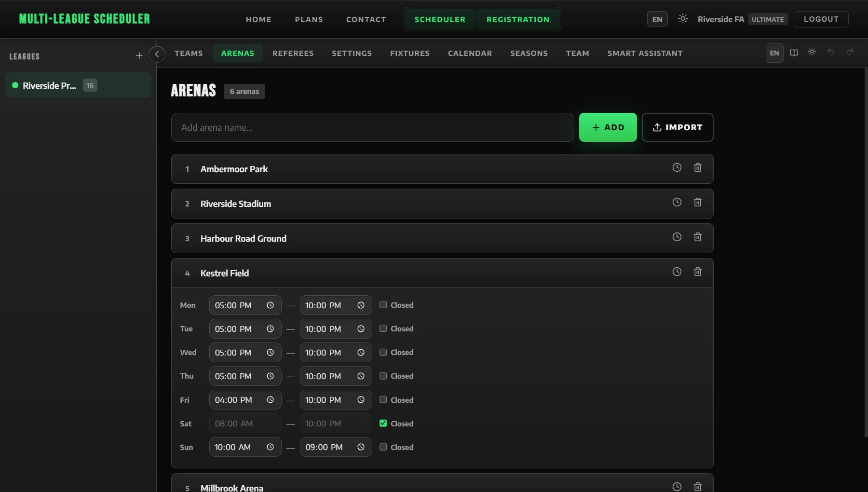Viewport: 868px width, 492px height.
Task: Open the guide book icon in toolbar
Action: coord(794,53)
